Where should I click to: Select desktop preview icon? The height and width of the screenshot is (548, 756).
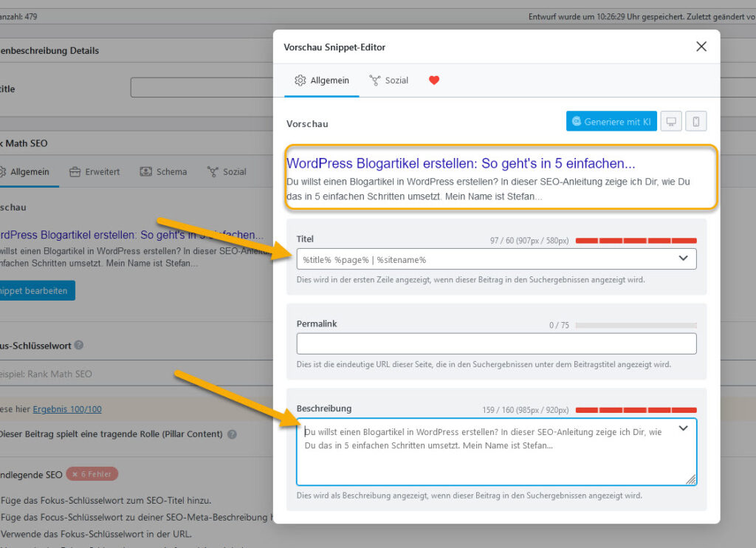click(x=670, y=122)
